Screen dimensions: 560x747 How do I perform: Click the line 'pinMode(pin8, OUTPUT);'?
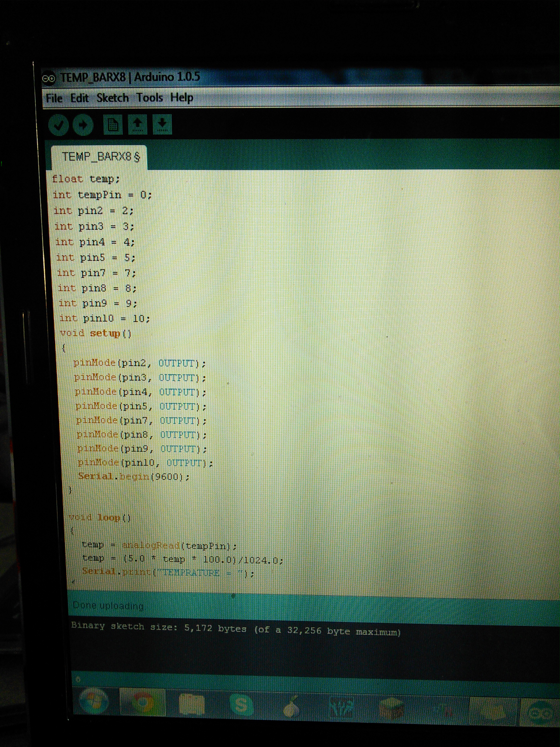[x=142, y=435]
